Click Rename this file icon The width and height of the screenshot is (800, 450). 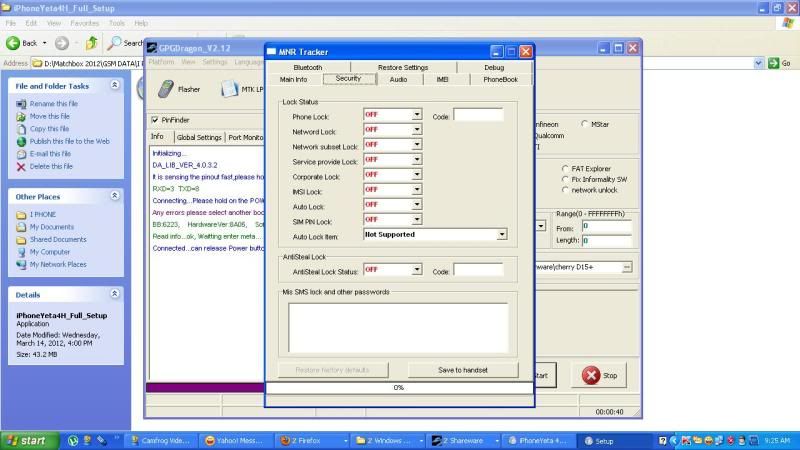(21, 104)
